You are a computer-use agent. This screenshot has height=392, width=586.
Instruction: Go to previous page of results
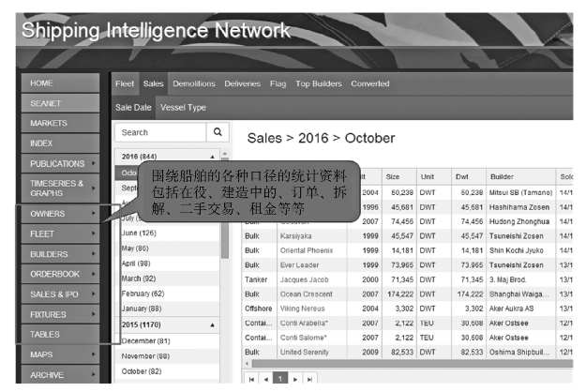265,379
